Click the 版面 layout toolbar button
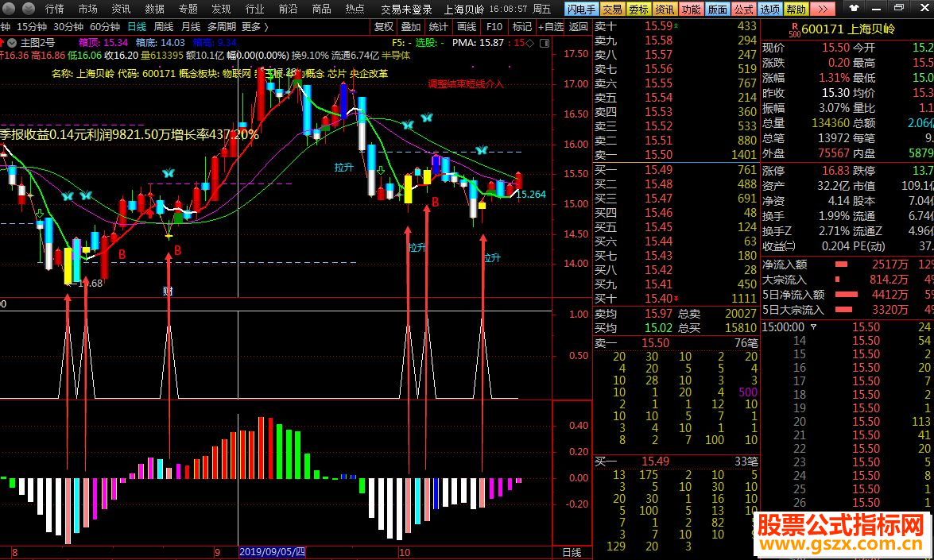The width and height of the screenshot is (934, 560). 717,9
